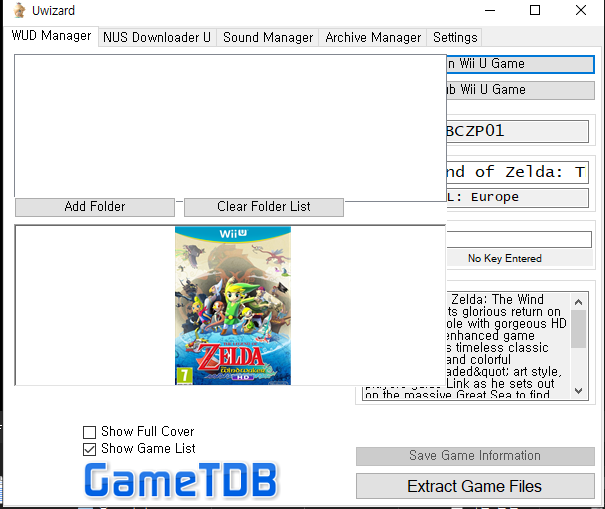Click the Zelda game title field
Screen dimensions: 605x509
pos(517,172)
